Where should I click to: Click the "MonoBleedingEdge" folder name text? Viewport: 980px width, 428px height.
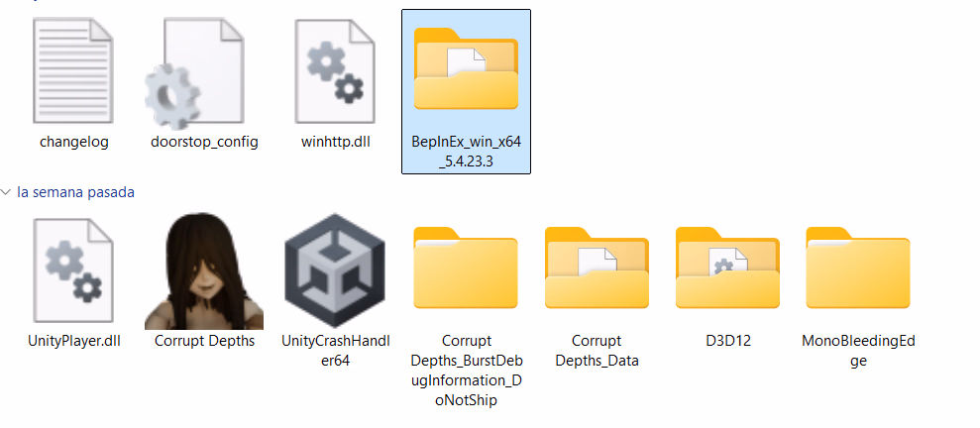click(858, 351)
